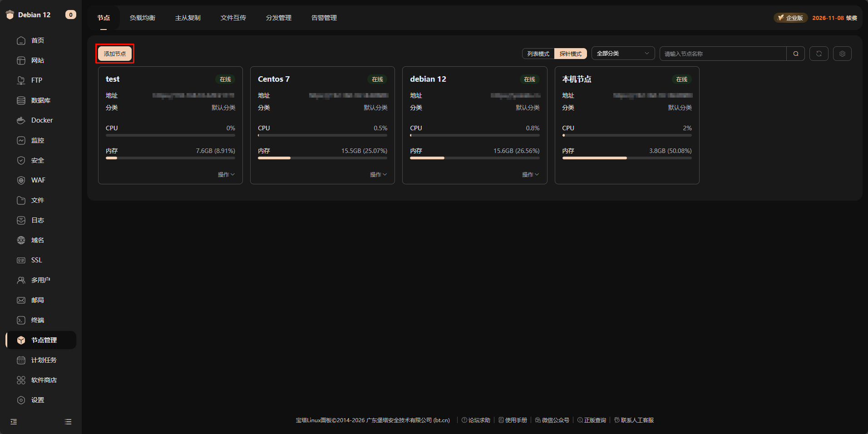Switch to the 负载均衡 tab

pos(142,18)
